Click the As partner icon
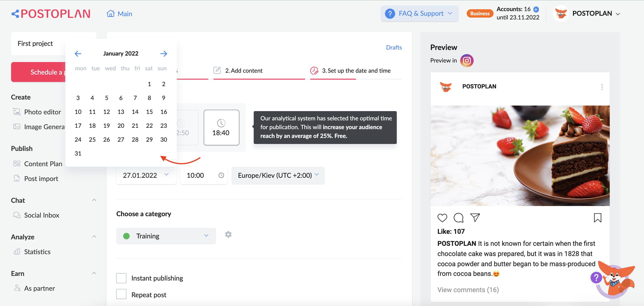Screen dimensions: 644x306 (x=17, y=288)
